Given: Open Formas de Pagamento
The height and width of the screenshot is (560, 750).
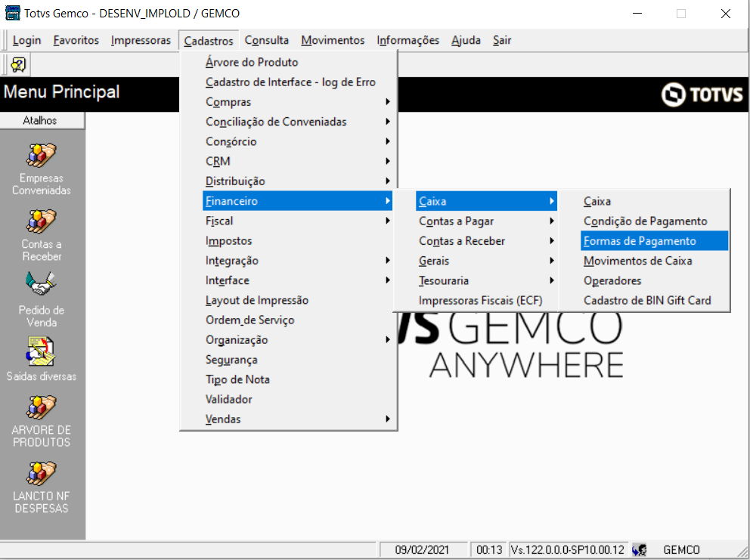Looking at the screenshot, I should pyautogui.click(x=654, y=241).
